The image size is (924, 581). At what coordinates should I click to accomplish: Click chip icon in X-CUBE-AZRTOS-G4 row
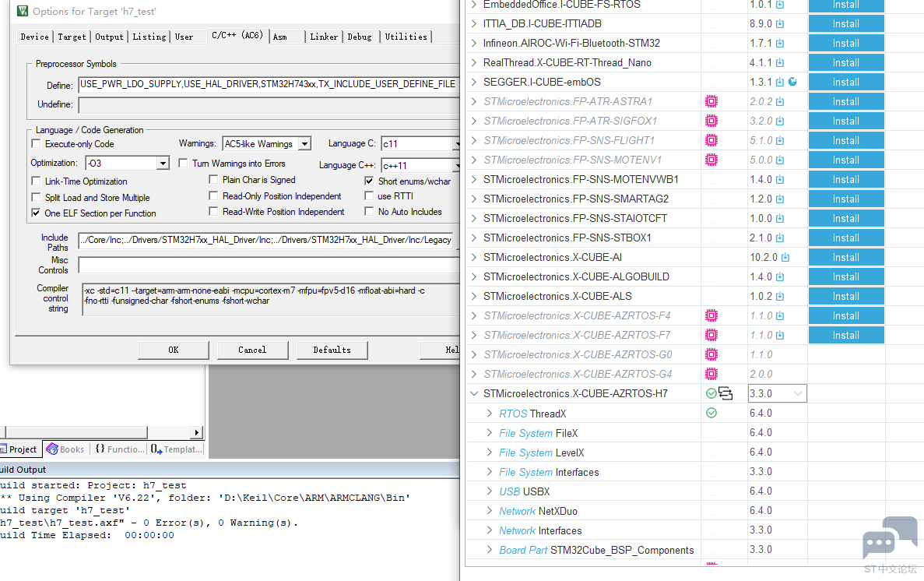click(711, 374)
